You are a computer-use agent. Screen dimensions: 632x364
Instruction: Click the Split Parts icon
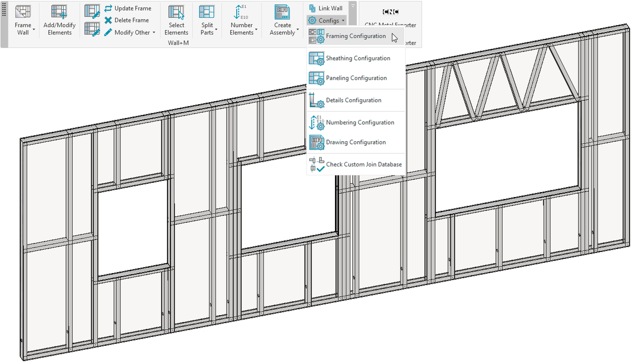tap(207, 12)
